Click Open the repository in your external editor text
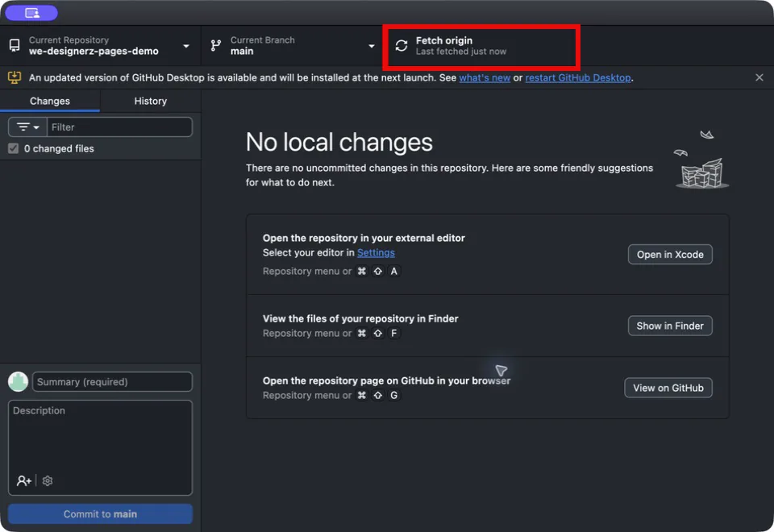The image size is (774, 532). coord(364,238)
